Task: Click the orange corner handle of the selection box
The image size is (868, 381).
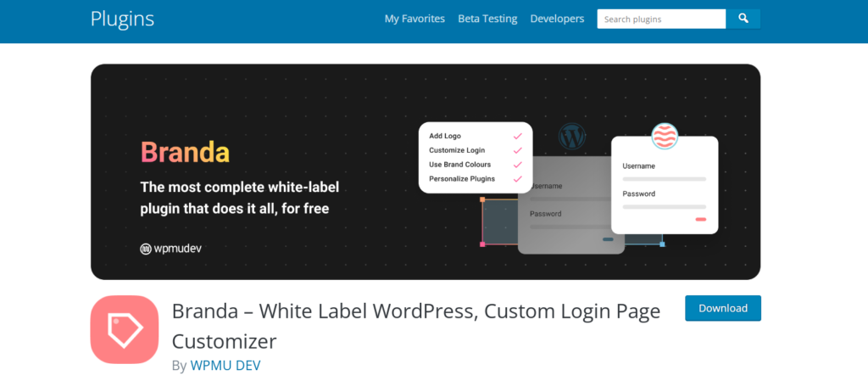Action: (x=482, y=200)
